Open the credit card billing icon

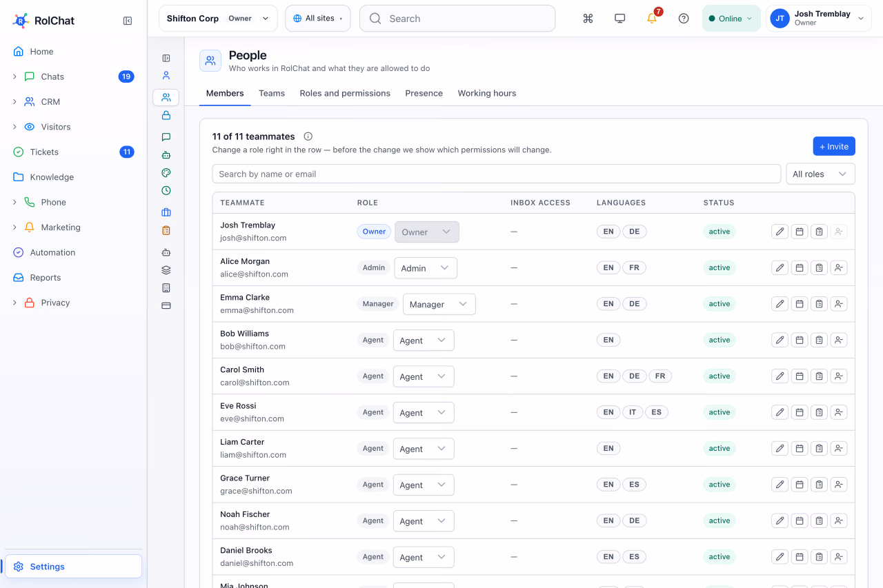166,305
